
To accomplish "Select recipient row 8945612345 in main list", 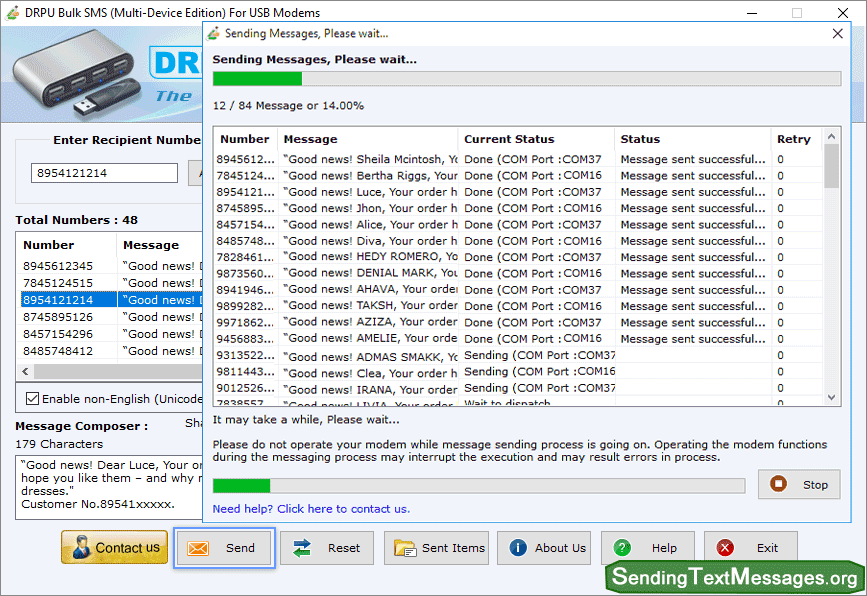I will click(x=112, y=266).
